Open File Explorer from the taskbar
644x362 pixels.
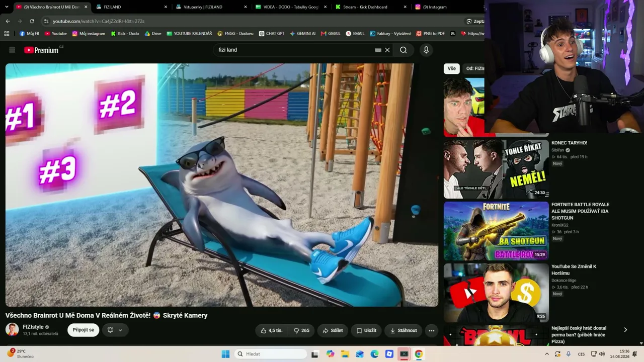(x=345, y=354)
